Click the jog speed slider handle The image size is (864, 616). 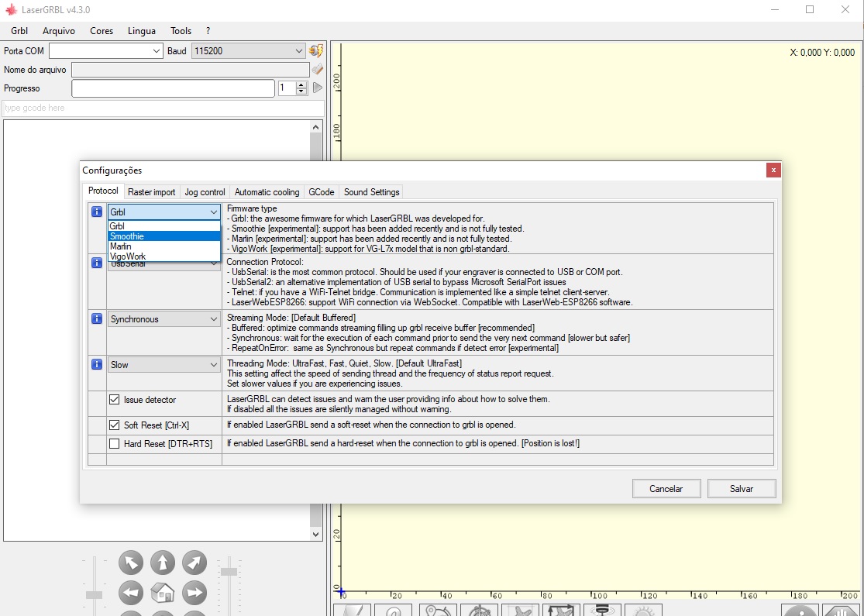coord(94,594)
